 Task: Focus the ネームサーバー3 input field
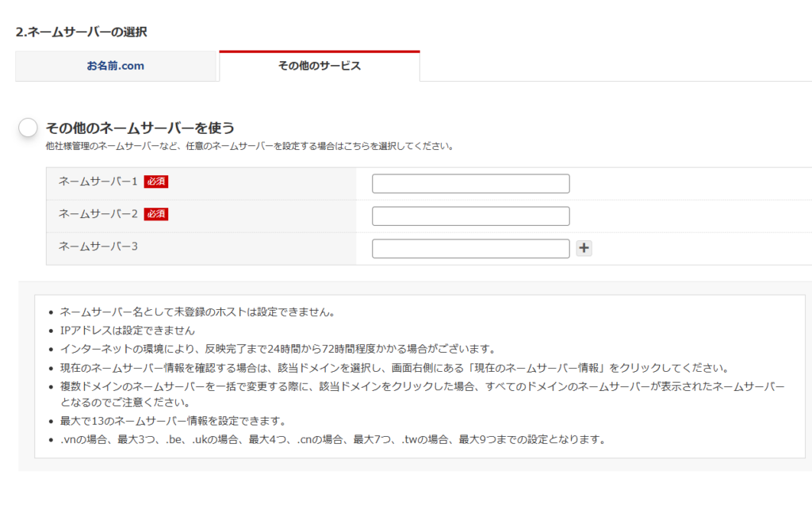point(470,248)
